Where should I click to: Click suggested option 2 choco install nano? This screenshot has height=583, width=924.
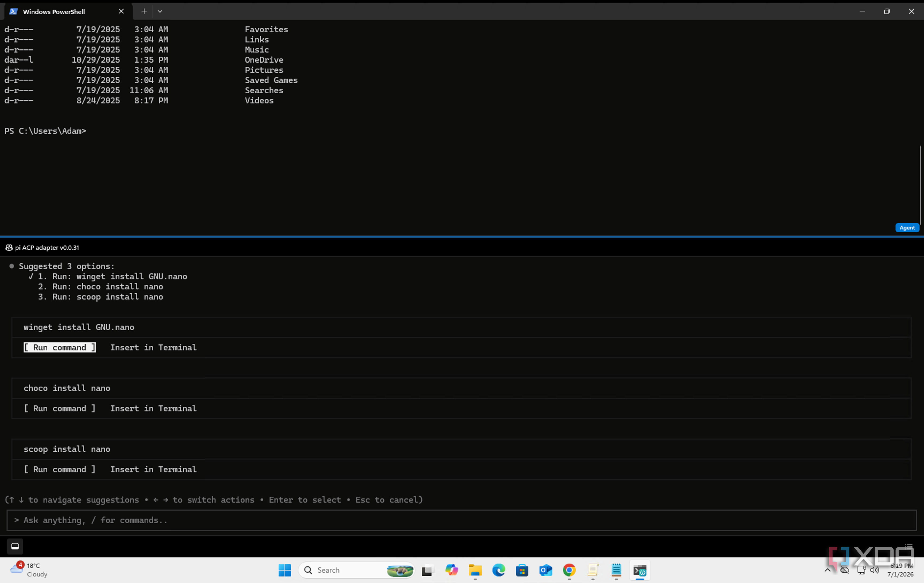[x=101, y=287]
